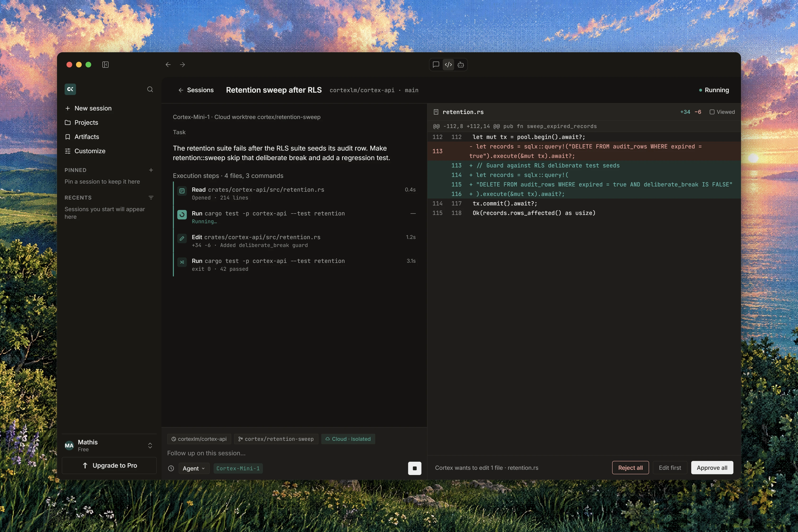The height and width of the screenshot is (532, 798).
Task: Click the Cloud · Isolated chip
Action: [x=348, y=439]
